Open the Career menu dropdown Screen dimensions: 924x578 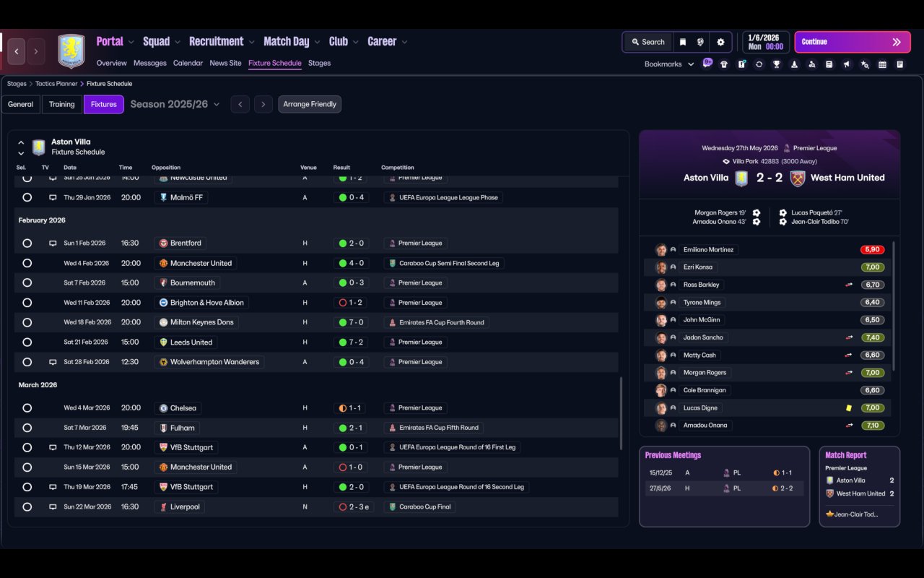[x=388, y=42]
